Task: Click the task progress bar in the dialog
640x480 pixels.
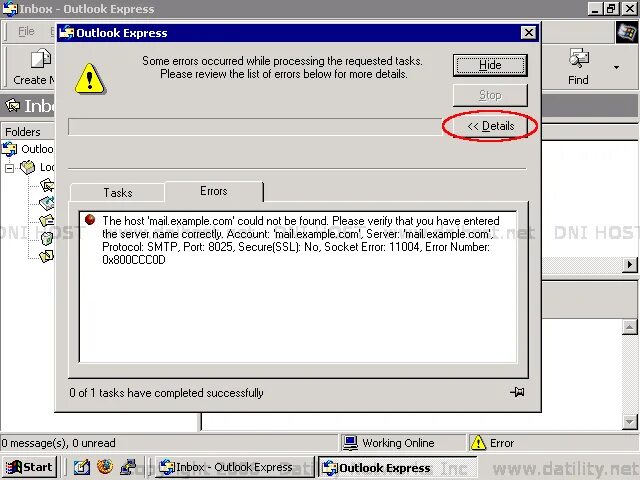Action: point(255,127)
